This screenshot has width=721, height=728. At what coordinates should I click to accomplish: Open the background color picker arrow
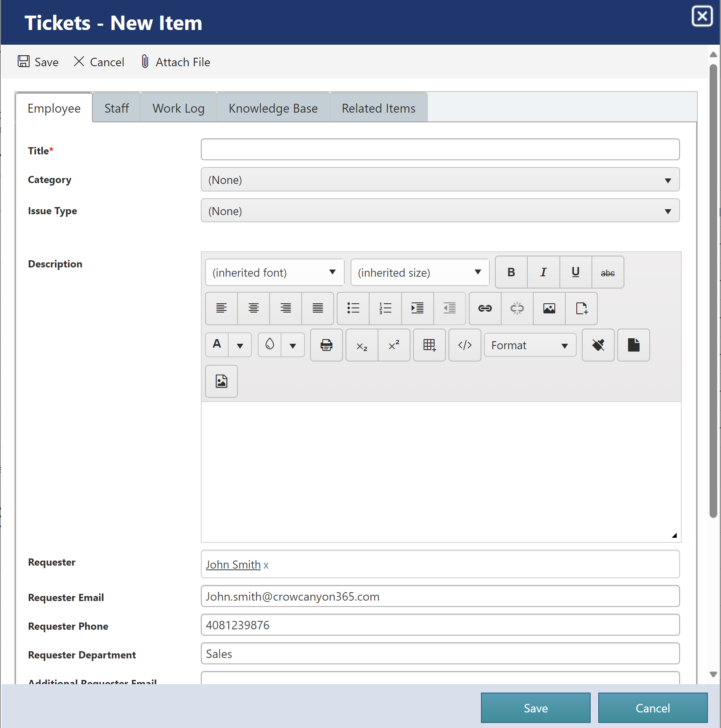[293, 345]
